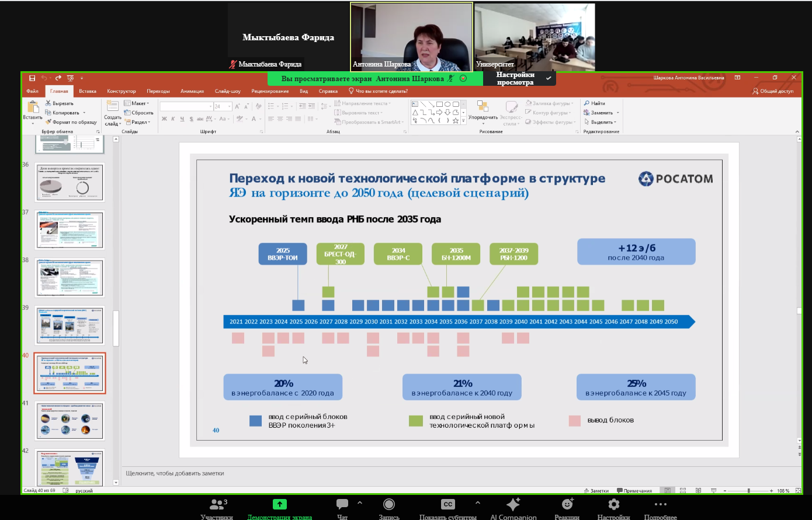The width and height of the screenshot is (812, 520).
Task: Open the Zoom Participants panel
Action: pyautogui.click(x=218, y=505)
